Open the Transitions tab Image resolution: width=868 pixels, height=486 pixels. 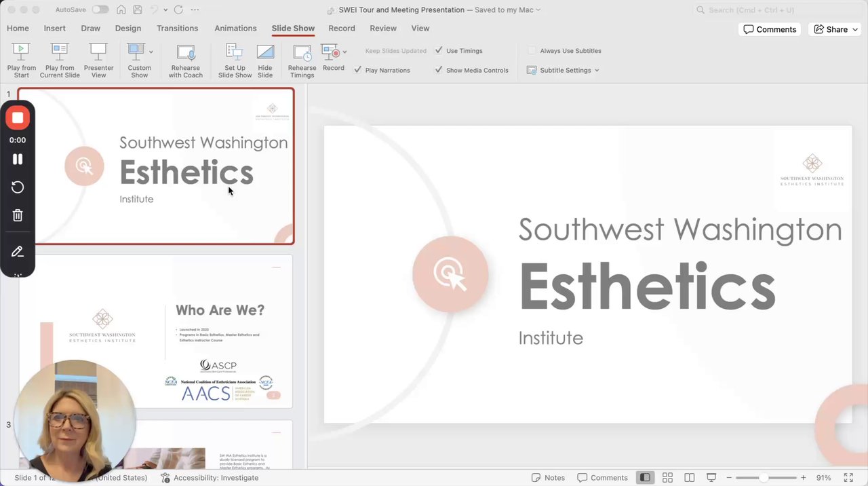pyautogui.click(x=177, y=29)
